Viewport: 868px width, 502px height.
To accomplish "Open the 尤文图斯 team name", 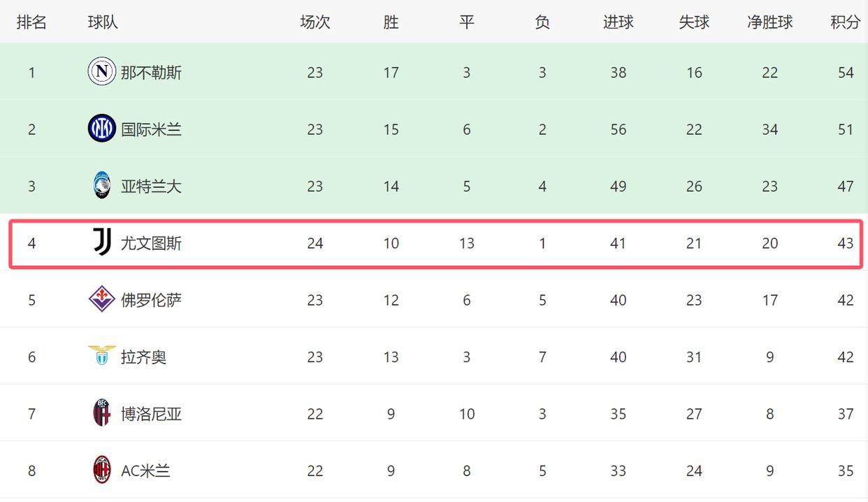I will click(x=151, y=243).
